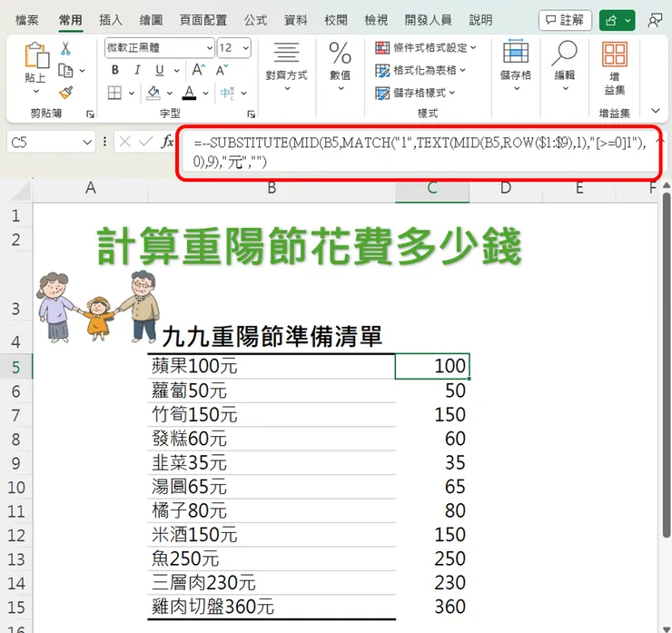The width and height of the screenshot is (672, 633).
Task: Switch to the 檢視 tab
Action: click(376, 20)
